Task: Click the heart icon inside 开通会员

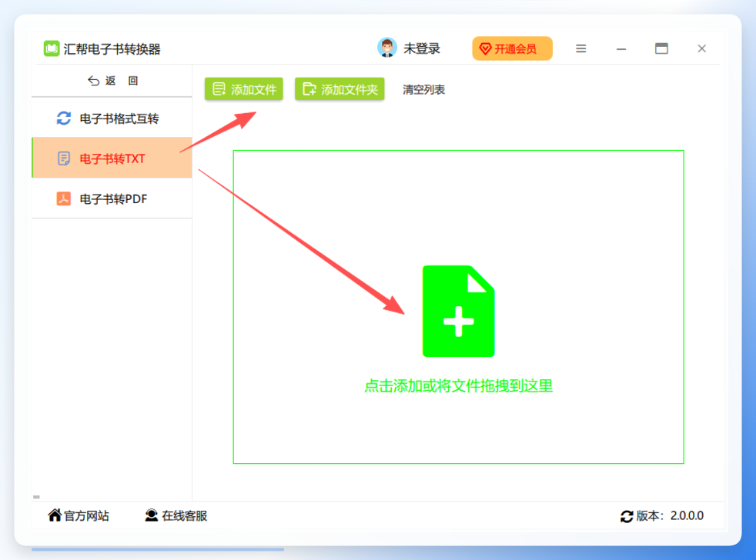Action: 486,48
